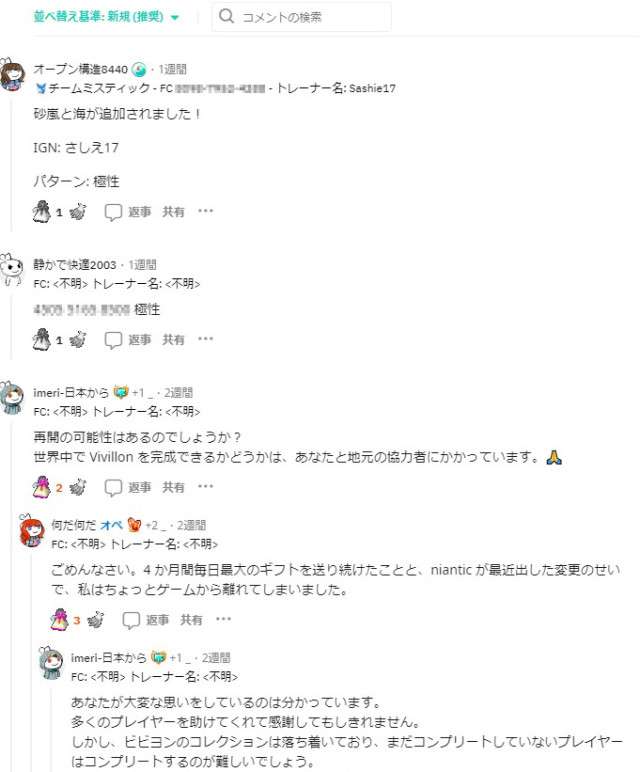Viewport: 640px width, 772px height.
Task: Downvote the 何だ何だ reply comment
Action: click(x=96, y=620)
